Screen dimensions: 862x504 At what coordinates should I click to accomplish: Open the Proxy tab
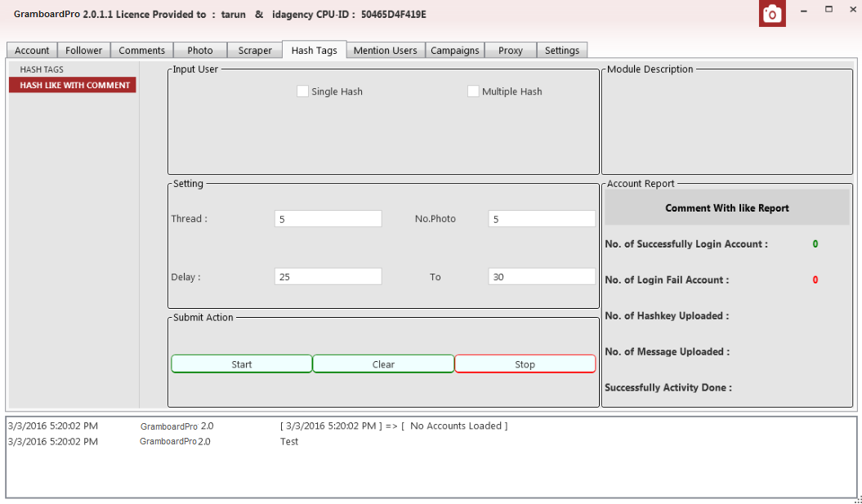511,50
